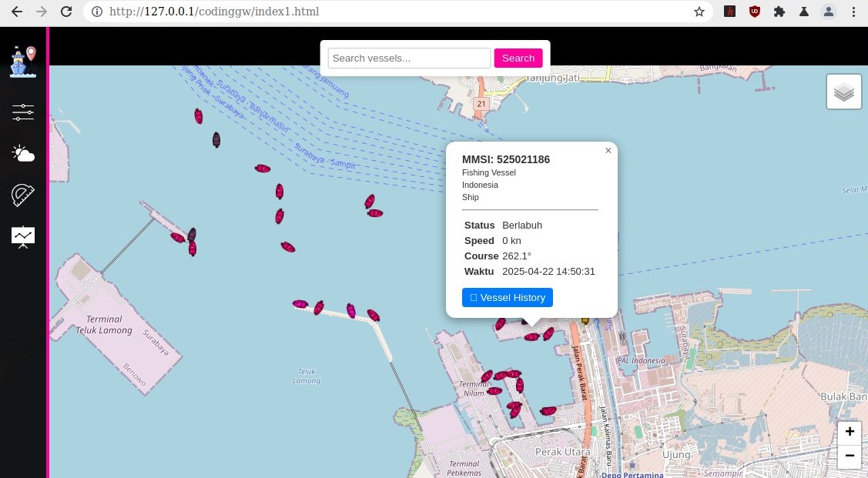The height and width of the screenshot is (478, 868).
Task: Click the road 21 shield marker
Action: coord(481,103)
